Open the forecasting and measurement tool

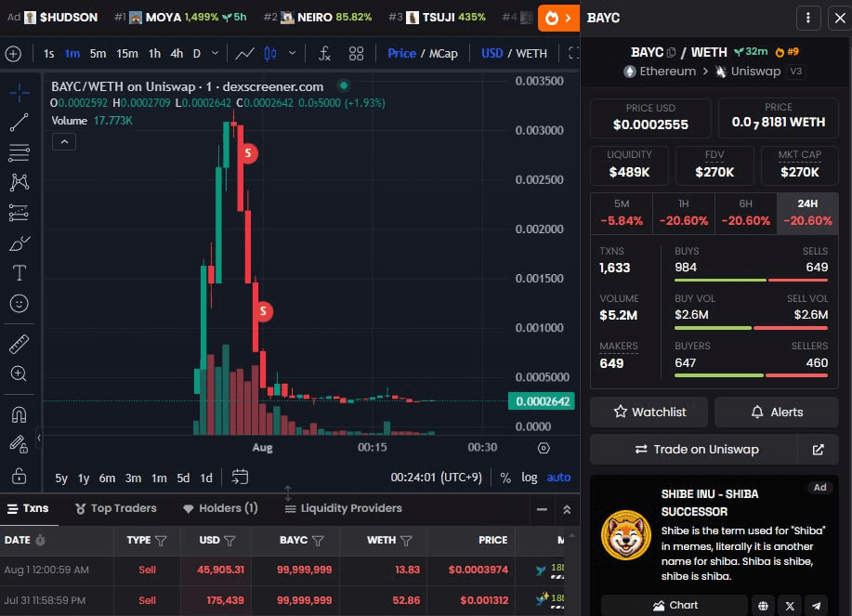point(19,213)
